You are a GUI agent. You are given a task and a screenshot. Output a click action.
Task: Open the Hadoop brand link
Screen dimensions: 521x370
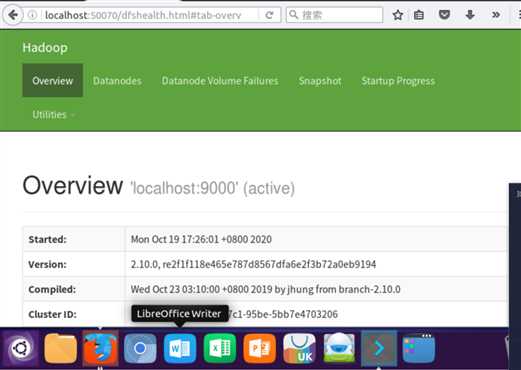click(x=45, y=48)
